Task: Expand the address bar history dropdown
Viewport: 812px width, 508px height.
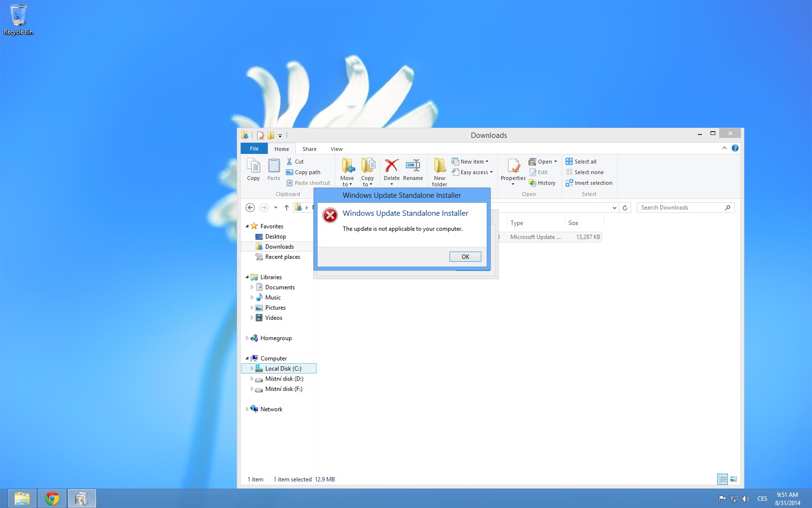Action: coord(614,208)
